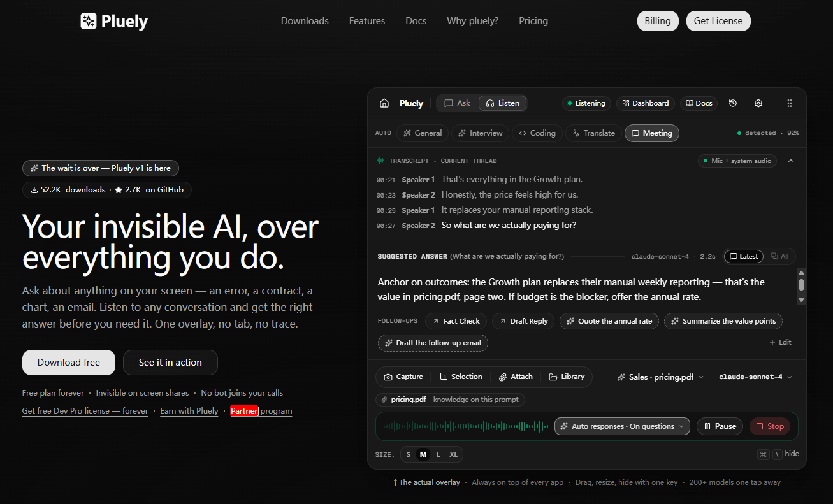The width and height of the screenshot is (833, 504).
Task: Set overlay size to XL
Action: tap(453, 454)
